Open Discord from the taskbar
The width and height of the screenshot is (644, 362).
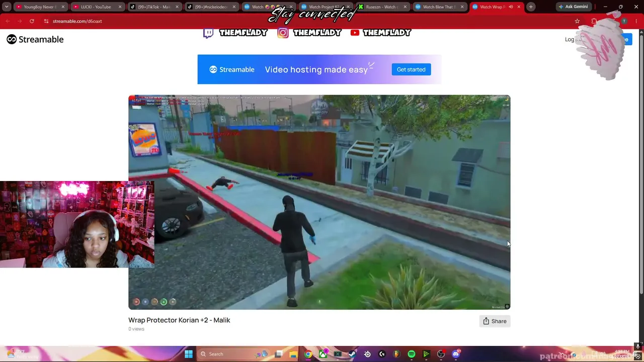click(x=456, y=354)
